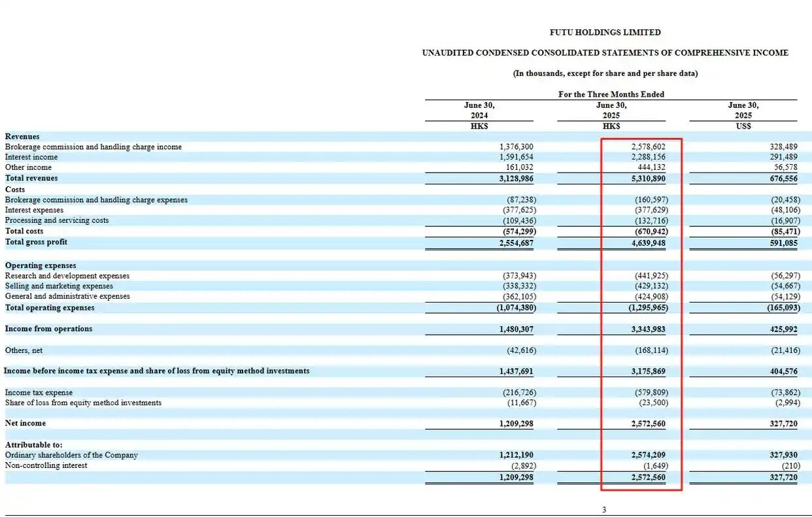Select the Research and development expenses label
812x517 pixels.
[67, 276]
